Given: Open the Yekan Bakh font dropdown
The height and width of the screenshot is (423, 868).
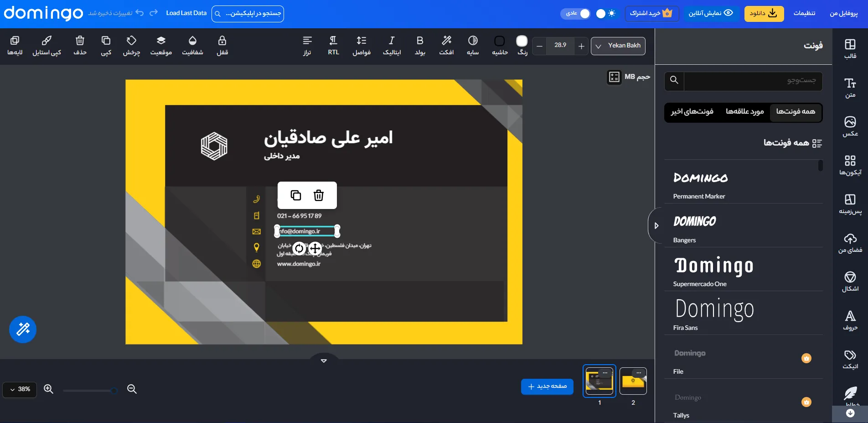Looking at the screenshot, I should click(618, 46).
